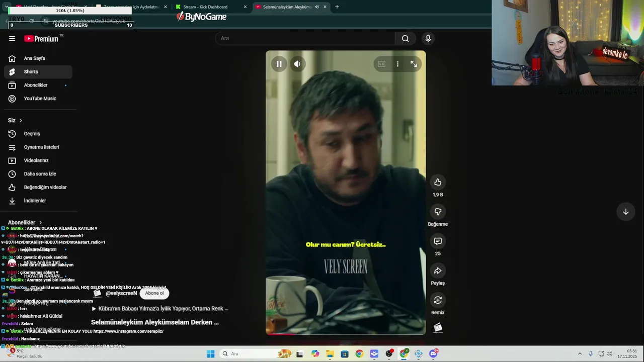Open the instagram.com/serapliz link in chat
Viewport: 644px width, 362px height.
click(x=128, y=331)
